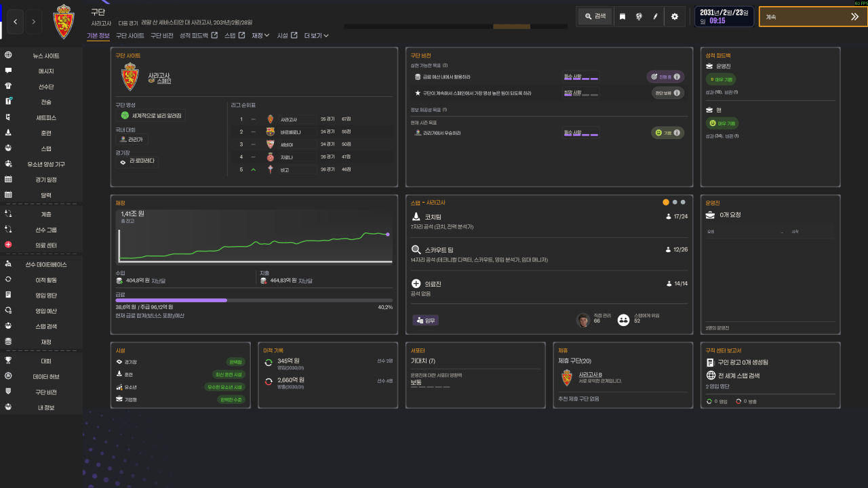Open the 라 로마레다 stadium link

pyautogui.click(x=138, y=161)
